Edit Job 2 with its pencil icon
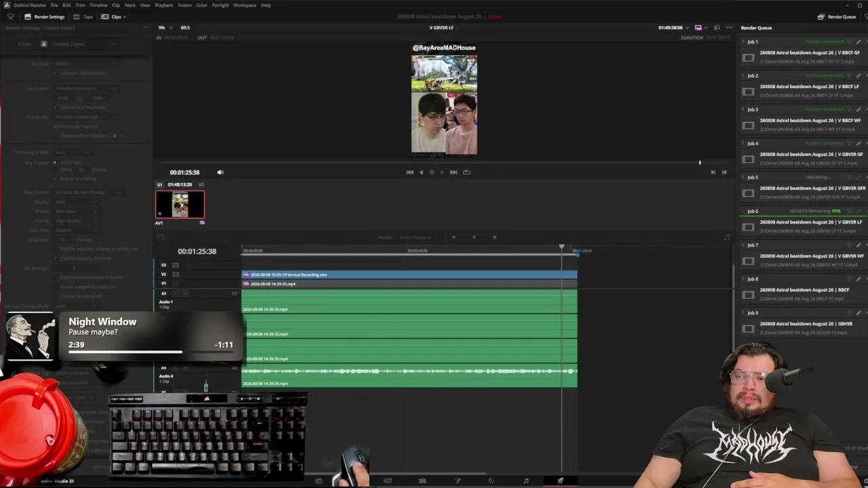 (859, 76)
